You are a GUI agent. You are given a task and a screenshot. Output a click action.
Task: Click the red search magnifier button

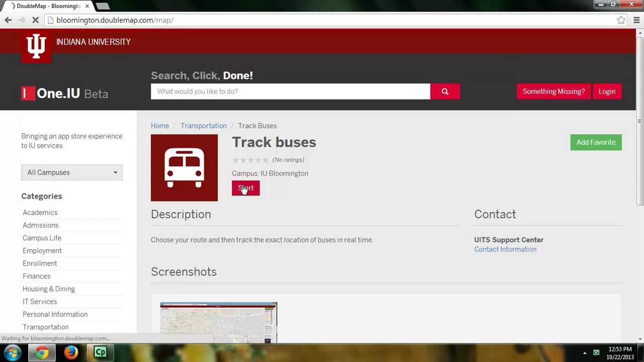(445, 92)
